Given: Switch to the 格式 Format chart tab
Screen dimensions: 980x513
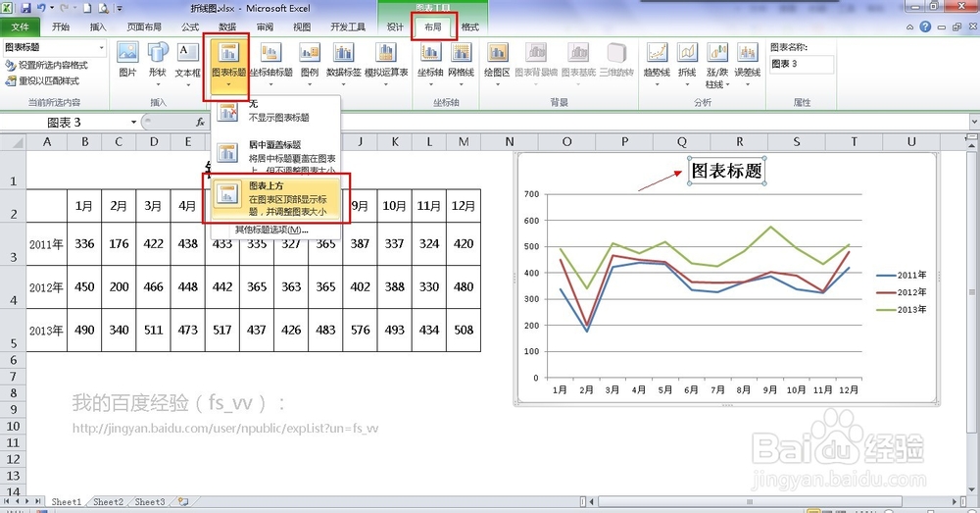Looking at the screenshot, I should (470, 26).
